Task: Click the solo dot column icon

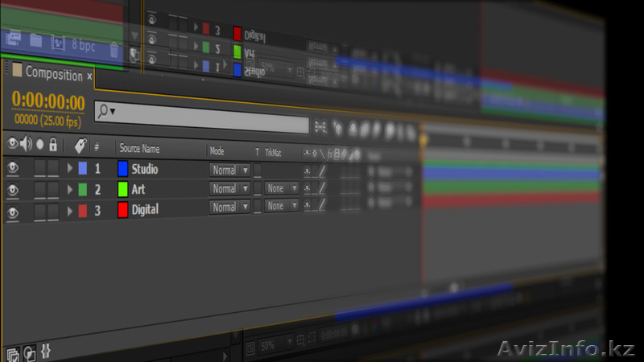Action: 39,146
